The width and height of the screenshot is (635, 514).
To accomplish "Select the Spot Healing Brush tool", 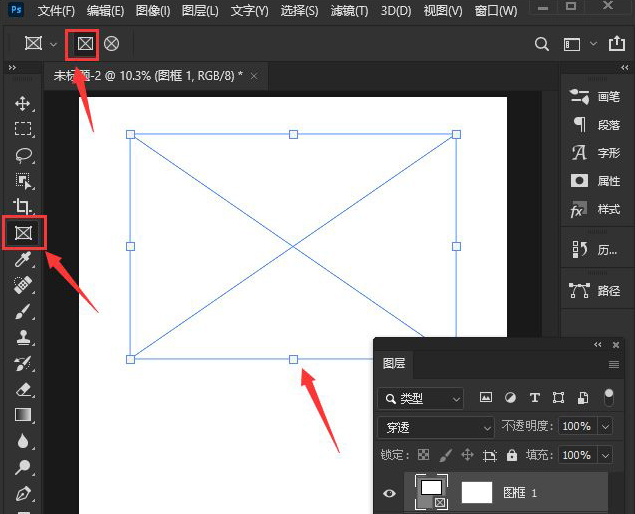I will [x=23, y=285].
